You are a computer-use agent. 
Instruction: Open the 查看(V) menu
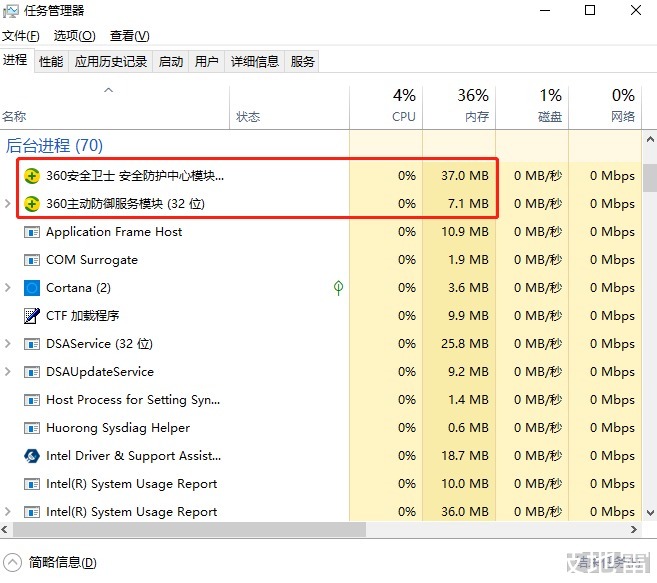(129, 36)
